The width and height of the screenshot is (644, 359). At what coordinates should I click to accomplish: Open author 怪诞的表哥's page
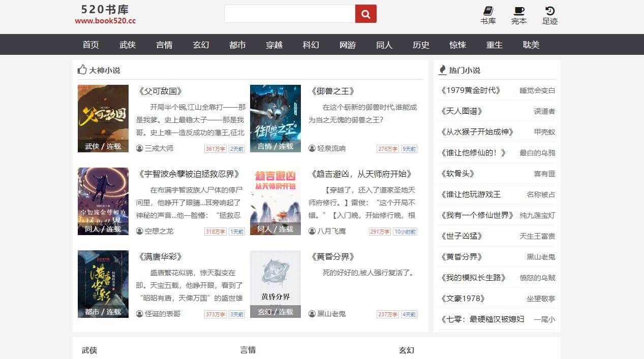163,314
